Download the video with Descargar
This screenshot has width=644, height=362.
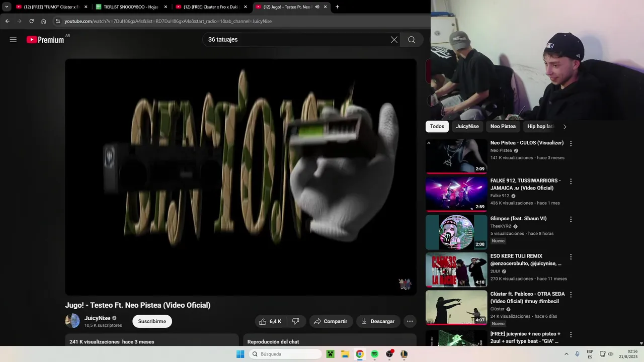378,321
